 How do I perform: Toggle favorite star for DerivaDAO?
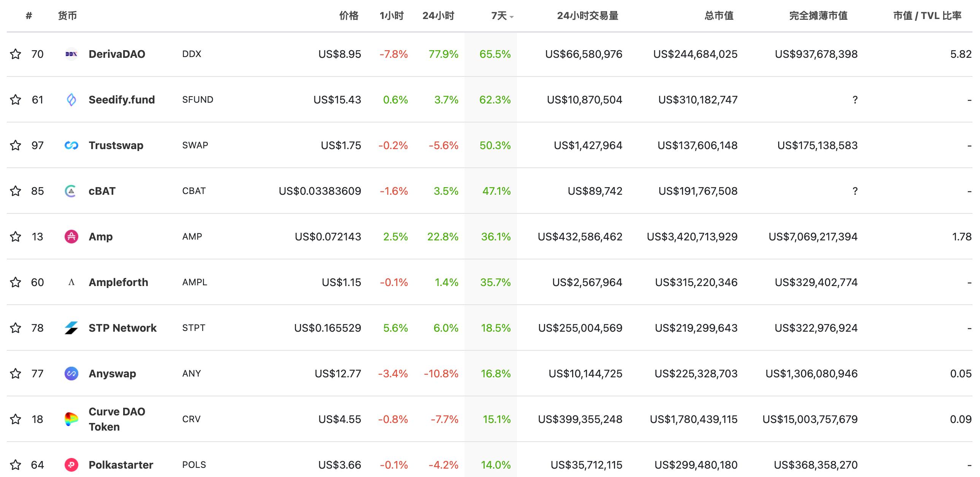(x=16, y=54)
